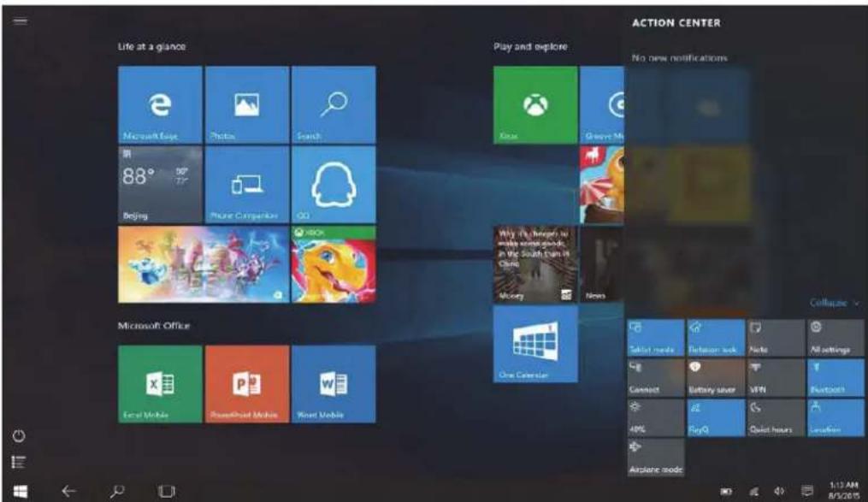Toggle Battery saver quick action
The height and width of the screenshot is (502, 868).
(x=716, y=377)
